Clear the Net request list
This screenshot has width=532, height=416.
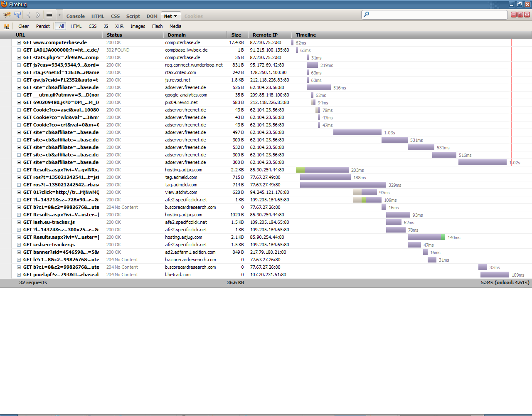point(24,26)
